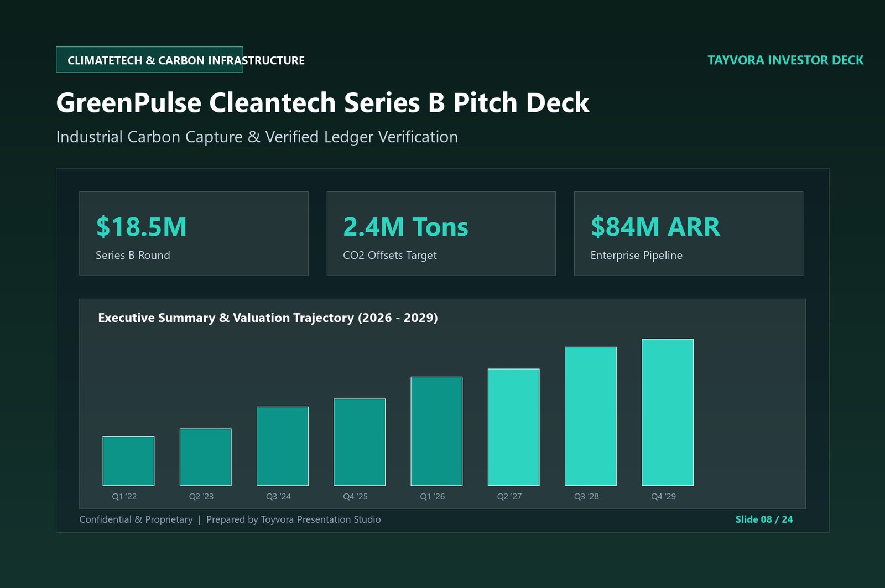885x588 pixels.
Task: Click the Executive Summary & Valuation Trajectory heading
Action: (x=268, y=318)
